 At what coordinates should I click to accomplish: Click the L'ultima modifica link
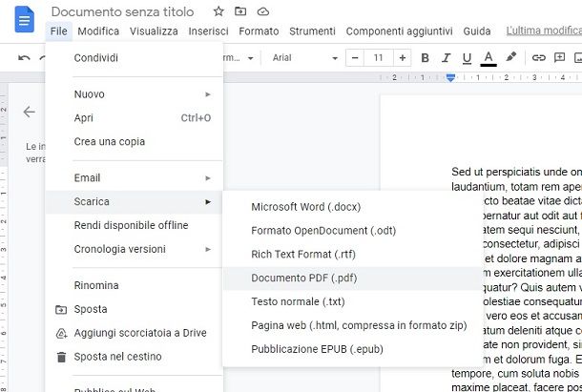[x=544, y=31]
